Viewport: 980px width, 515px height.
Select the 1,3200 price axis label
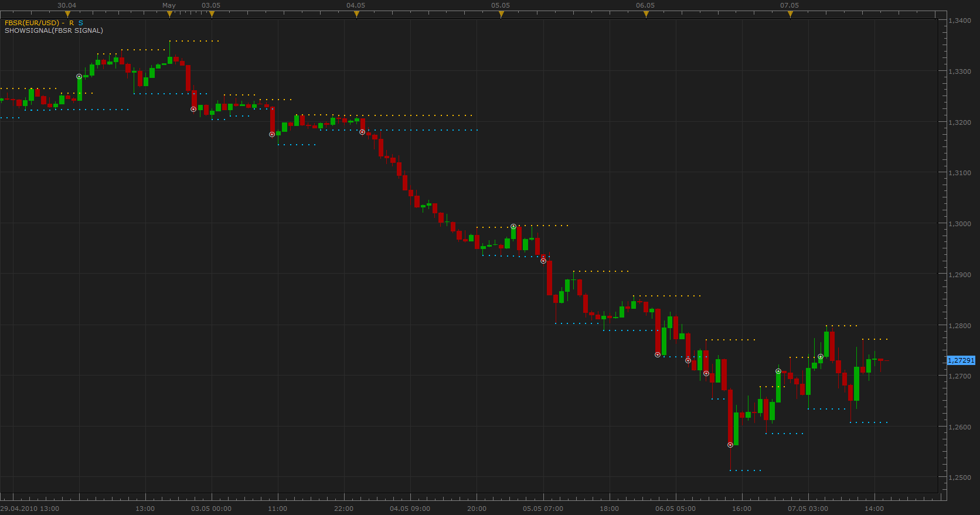960,122
